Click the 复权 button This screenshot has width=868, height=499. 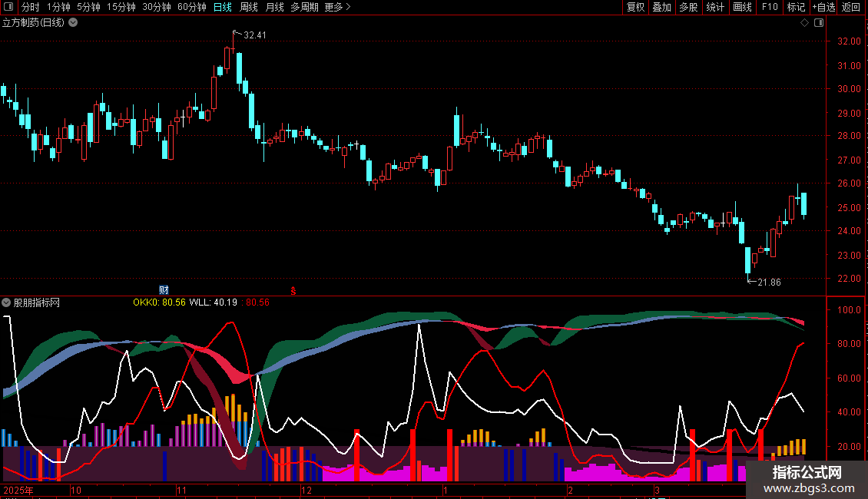[635, 7]
